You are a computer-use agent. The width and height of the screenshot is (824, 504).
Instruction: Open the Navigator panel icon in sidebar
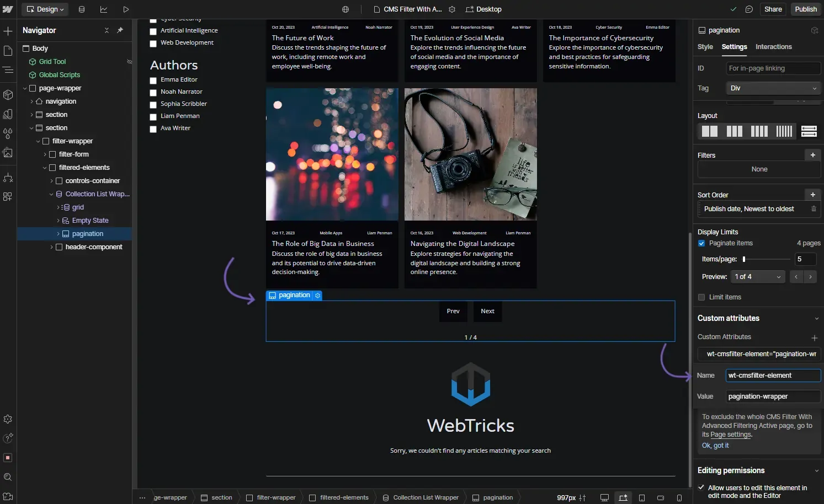pos(8,70)
